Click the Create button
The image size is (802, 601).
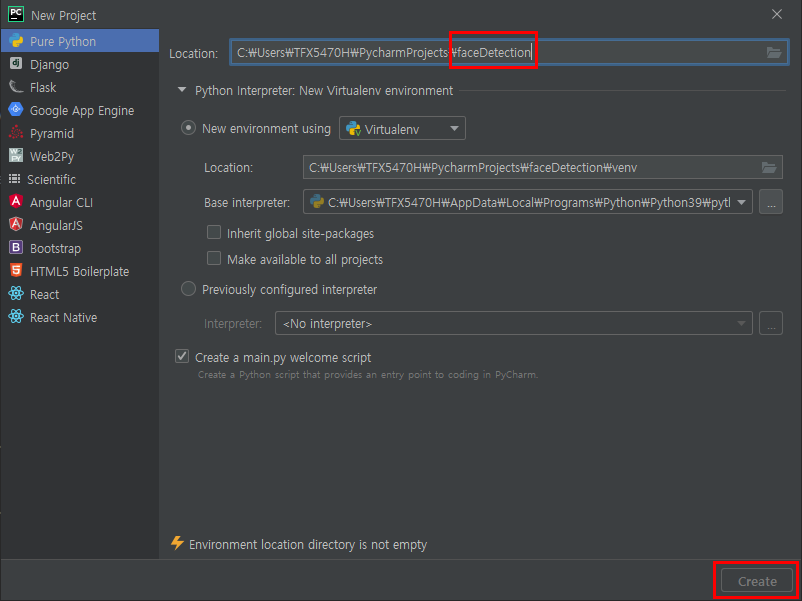[x=756, y=581]
